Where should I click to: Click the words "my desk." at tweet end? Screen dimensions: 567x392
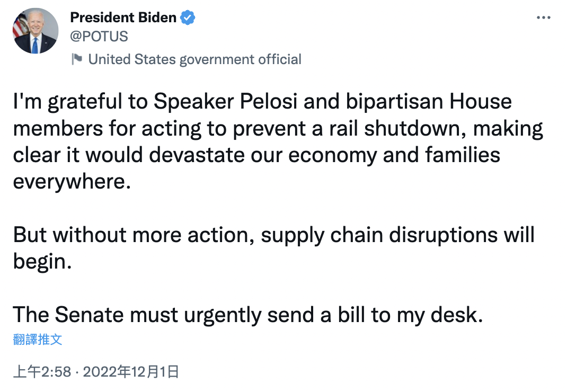point(440,315)
